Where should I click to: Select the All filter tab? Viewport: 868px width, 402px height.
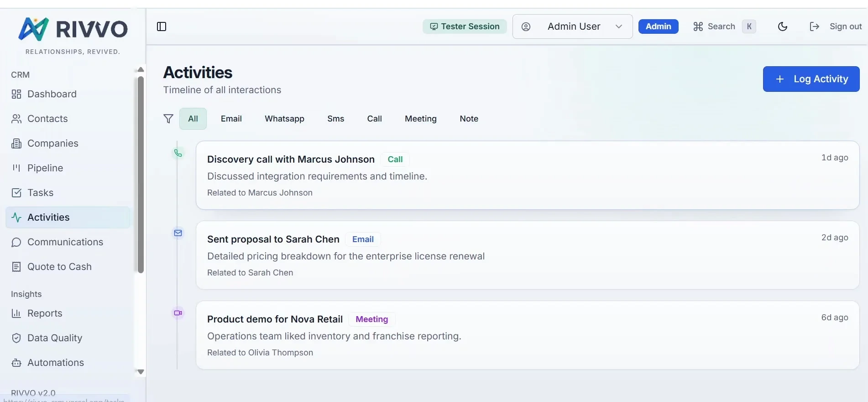(x=193, y=119)
